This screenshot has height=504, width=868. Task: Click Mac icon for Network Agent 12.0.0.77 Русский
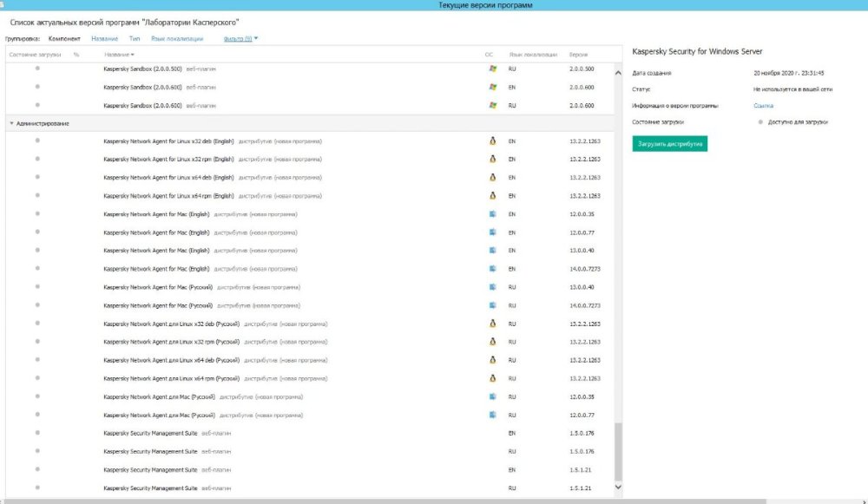(x=493, y=415)
